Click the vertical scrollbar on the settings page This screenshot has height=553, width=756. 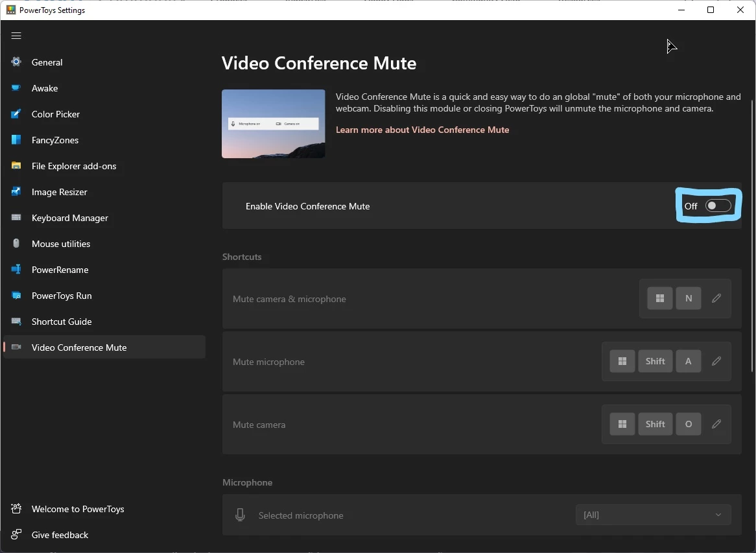point(753,236)
